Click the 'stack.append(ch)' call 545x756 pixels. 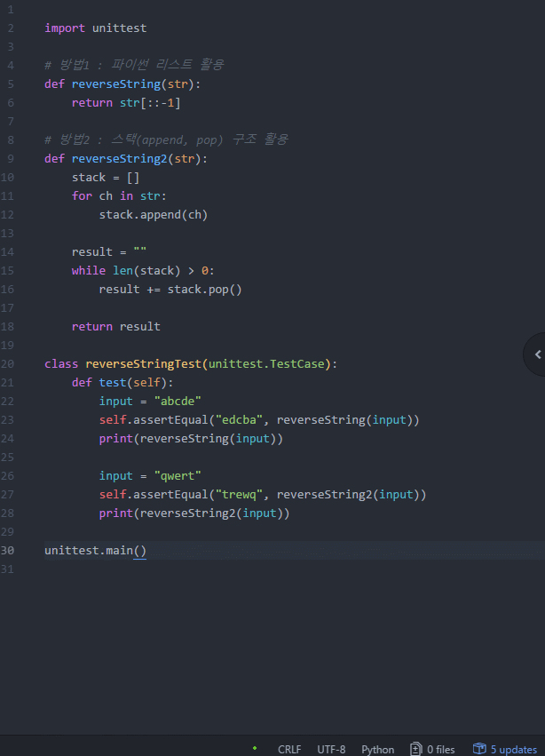154,215
